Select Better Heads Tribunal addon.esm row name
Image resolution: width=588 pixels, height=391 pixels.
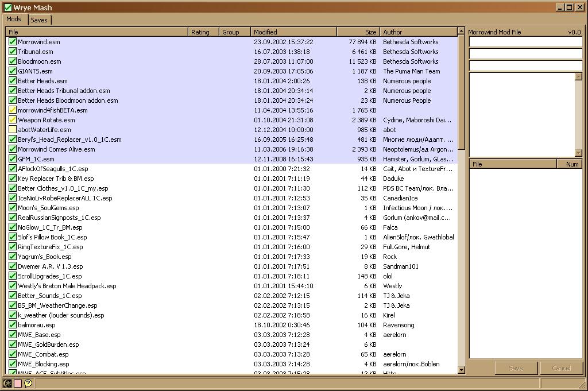[x=64, y=91]
